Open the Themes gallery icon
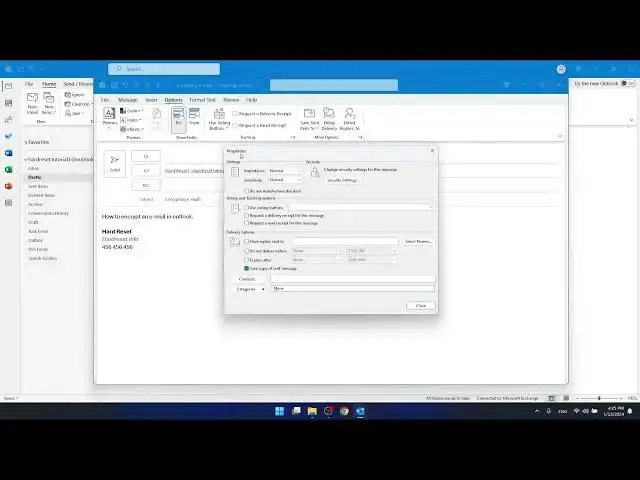This screenshot has width=640, height=480. pyautogui.click(x=109, y=118)
